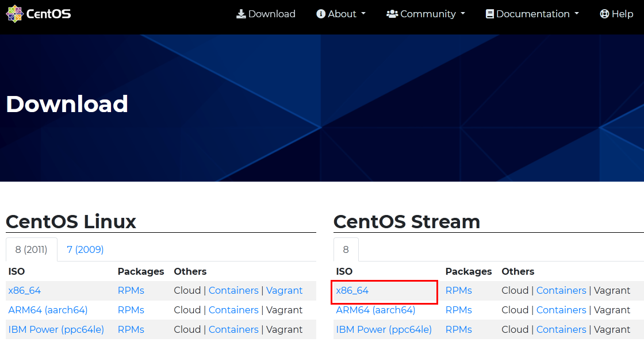The height and width of the screenshot is (342, 644).
Task: Expand the Documentation dropdown caret
Action: (577, 14)
